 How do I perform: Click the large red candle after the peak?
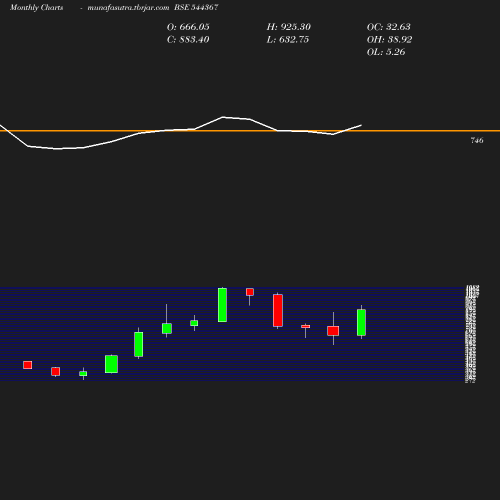tap(278, 310)
